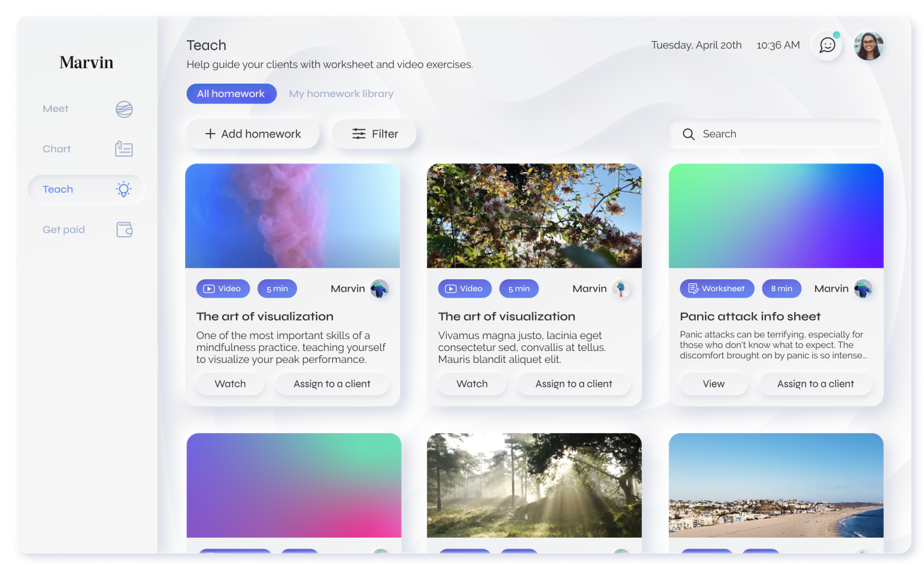
Task: Open the pink smoke video thumbnail
Action: [293, 216]
